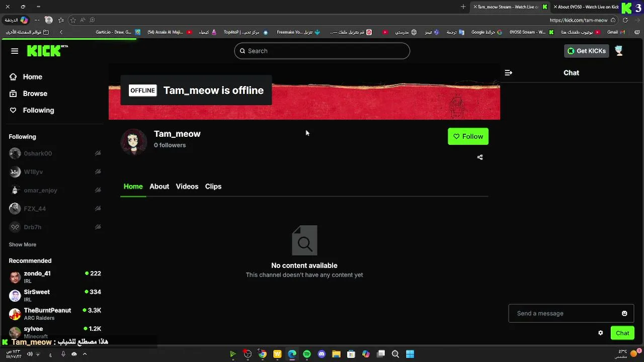This screenshot has height=362, width=644.
Task: Go to Home in sidebar
Action: point(32,77)
